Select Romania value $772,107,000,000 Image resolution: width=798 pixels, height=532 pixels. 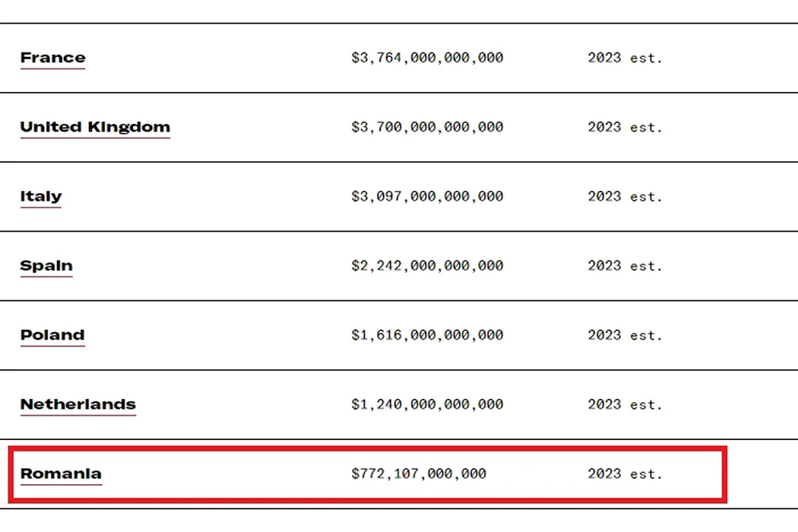[419, 473]
